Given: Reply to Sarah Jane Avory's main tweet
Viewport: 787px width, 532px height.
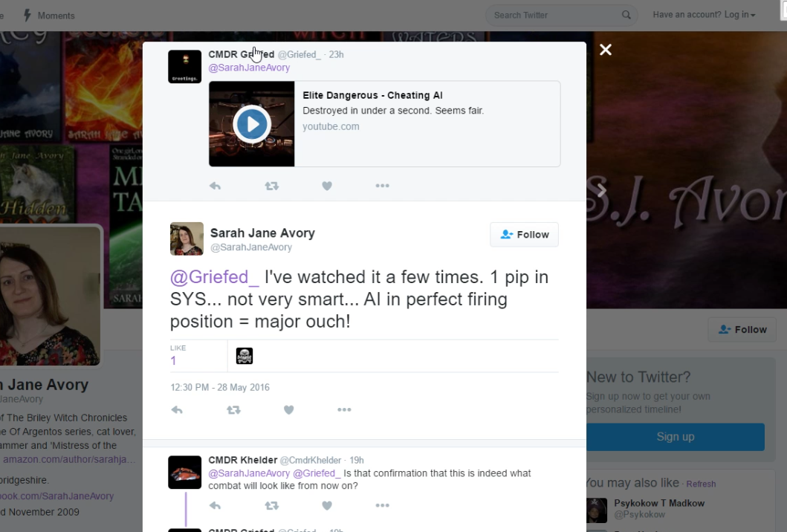Looking at the screenshot, I should [x=177, y=410].
